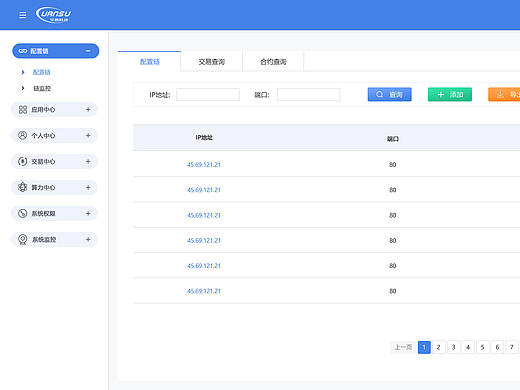520x390 pixels.
Task: Click the 交易中心 coin icon
Action: point(22,161)
